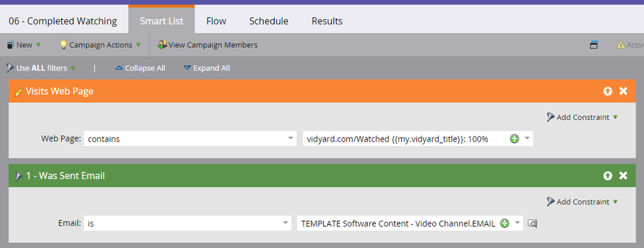Add Constraint to Was Sent Email filter

point(582,201)
